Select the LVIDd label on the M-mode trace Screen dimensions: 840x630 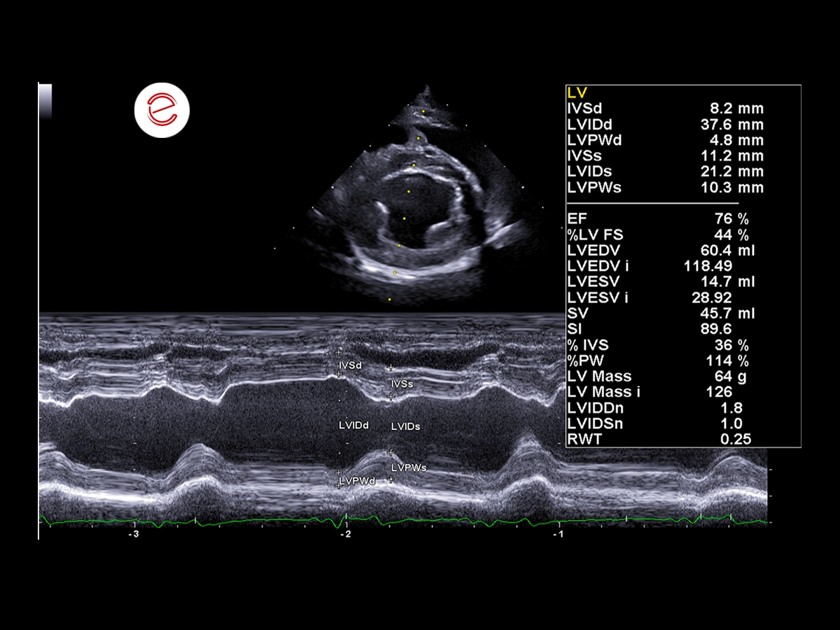point(353,426)
